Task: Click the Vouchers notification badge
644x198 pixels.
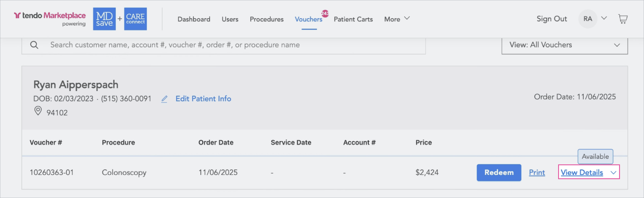Action: click(x=325, y=13)
